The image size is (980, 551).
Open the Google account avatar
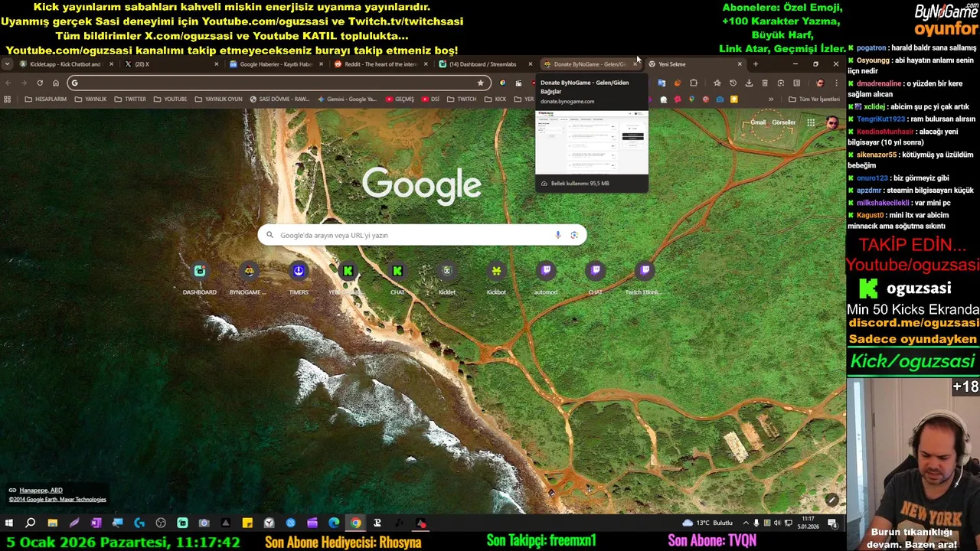coord(832,122)
